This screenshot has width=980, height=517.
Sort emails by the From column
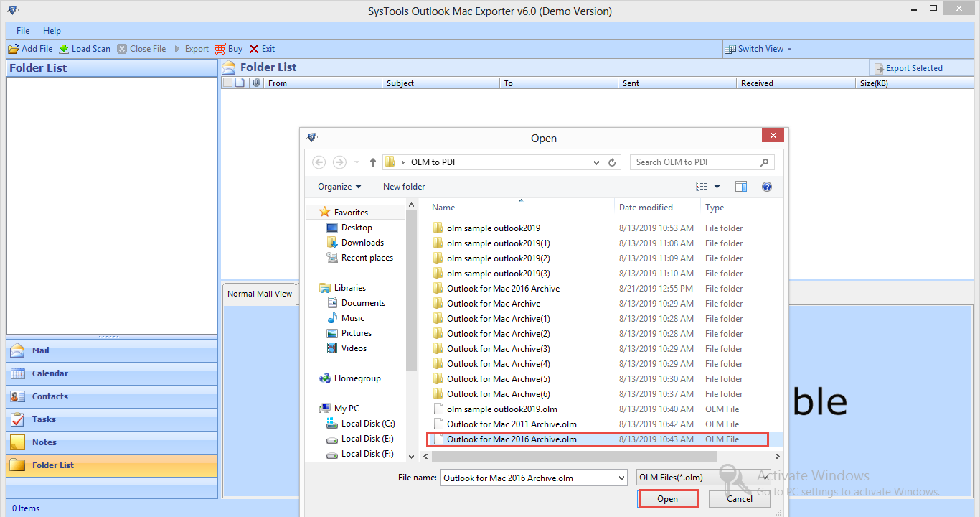pos(323,83)
